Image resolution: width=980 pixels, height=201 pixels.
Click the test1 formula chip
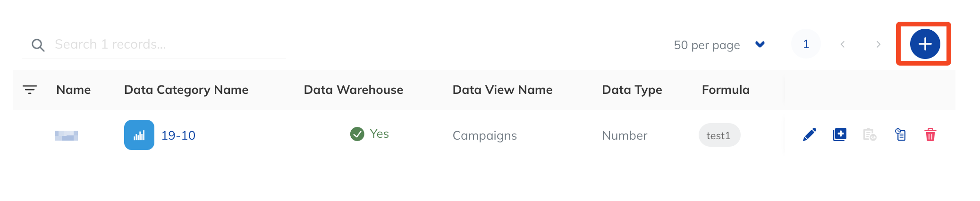719,135
